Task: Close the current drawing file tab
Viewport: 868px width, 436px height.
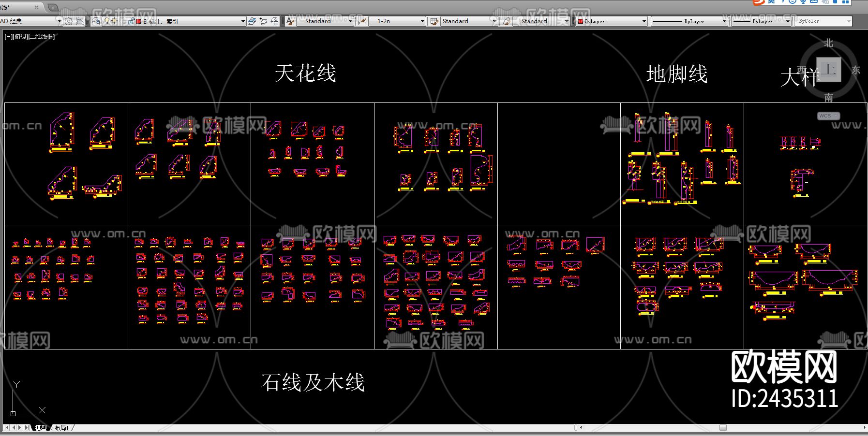Action: [x=37, y=7]
